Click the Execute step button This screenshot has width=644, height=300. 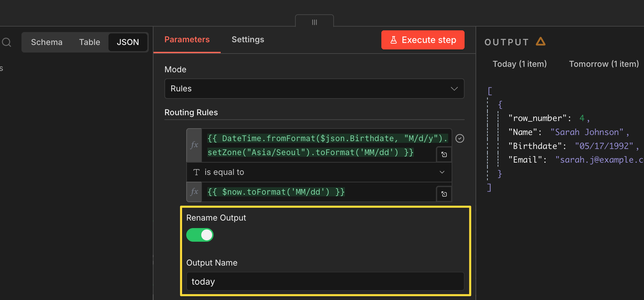(x=423, y=40)
